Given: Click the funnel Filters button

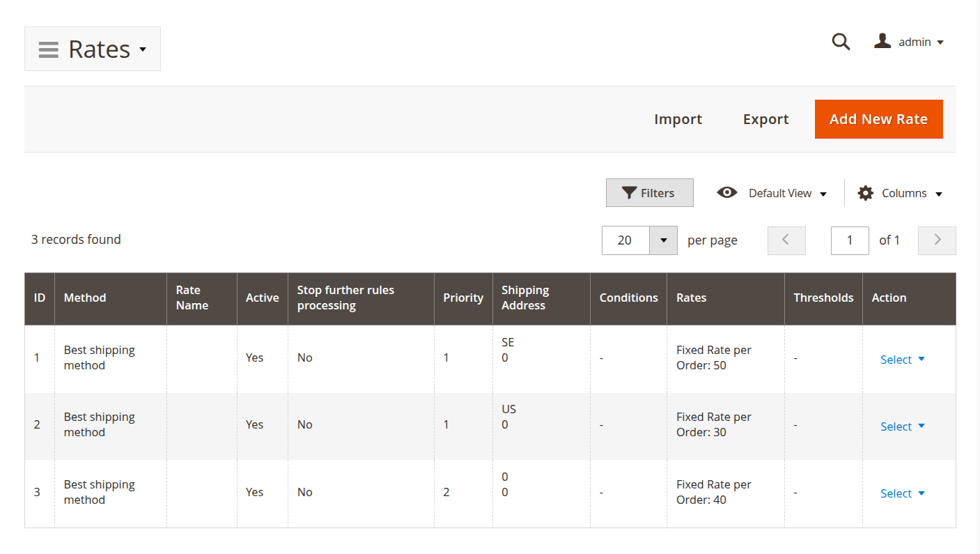Looking at the screenshot, I should coord(649,193).
